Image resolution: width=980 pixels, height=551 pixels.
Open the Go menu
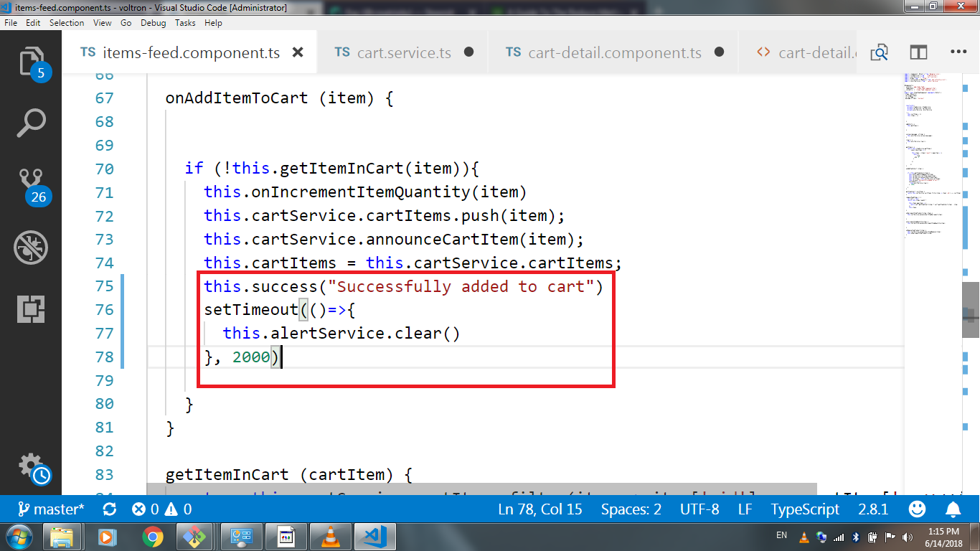126,23
